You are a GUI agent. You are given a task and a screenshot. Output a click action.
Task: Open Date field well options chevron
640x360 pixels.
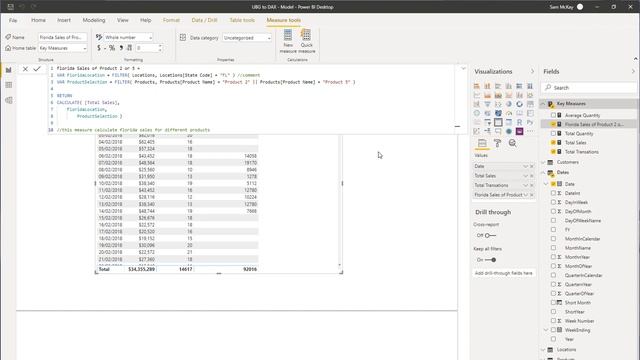click(525, 166)
